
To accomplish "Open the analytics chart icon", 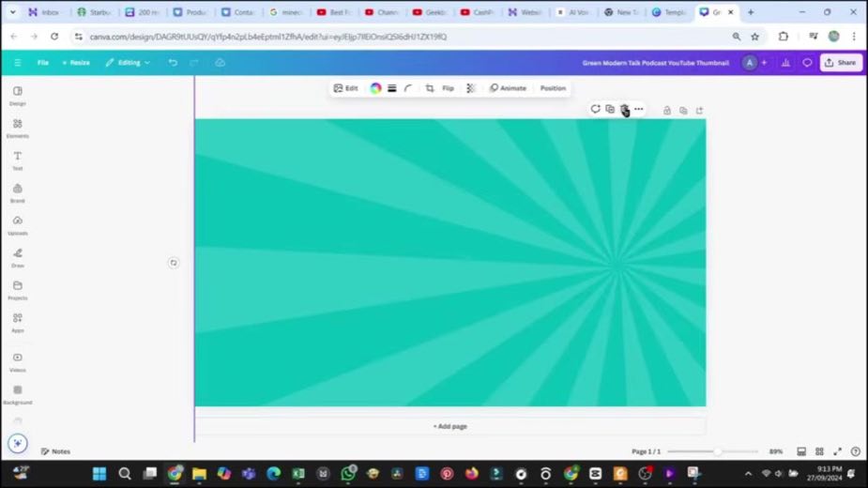I will point(785,63).
